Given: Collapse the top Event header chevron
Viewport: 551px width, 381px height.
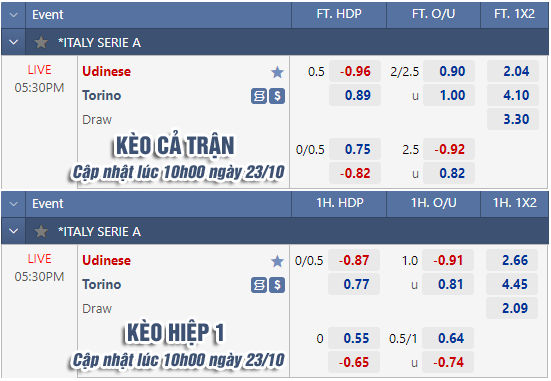Looking at the screenshot, I should 13,15.
